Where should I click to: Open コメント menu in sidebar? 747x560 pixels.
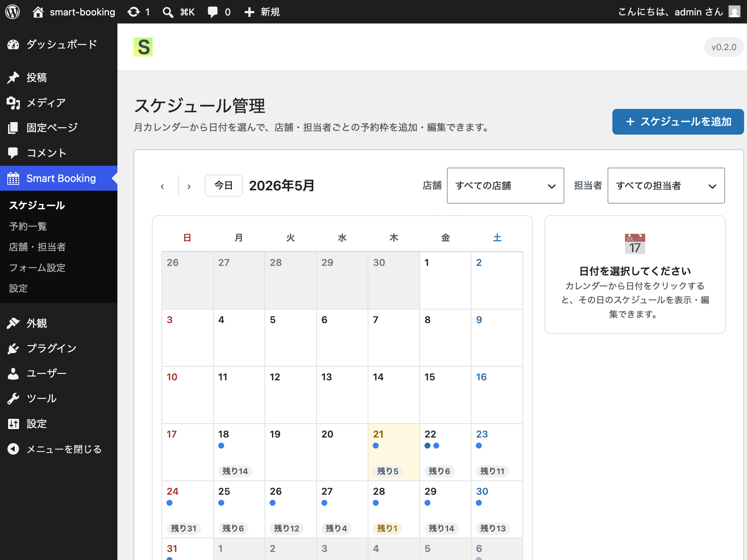coord(59,153)
